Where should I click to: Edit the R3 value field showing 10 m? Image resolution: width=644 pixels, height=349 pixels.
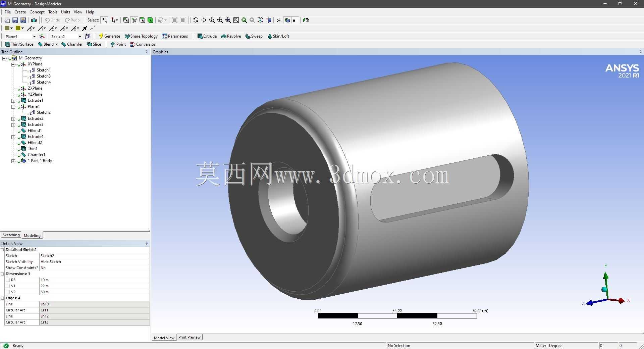tap(94, 280)
